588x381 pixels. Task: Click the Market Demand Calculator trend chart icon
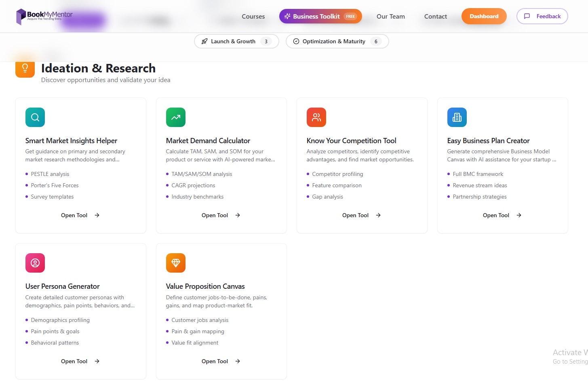pyautogui.click(x=175, y=117)
